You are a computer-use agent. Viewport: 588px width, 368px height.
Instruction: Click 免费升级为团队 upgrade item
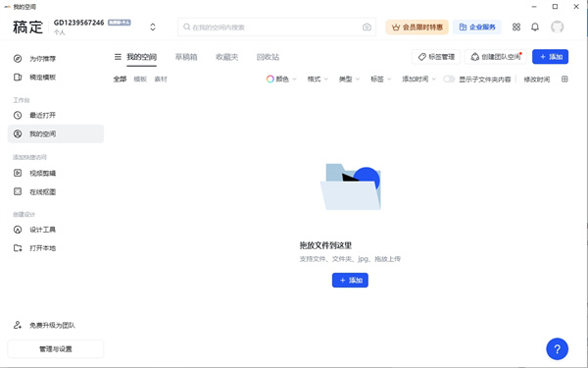pyautogui.click(x=56, y=325)
